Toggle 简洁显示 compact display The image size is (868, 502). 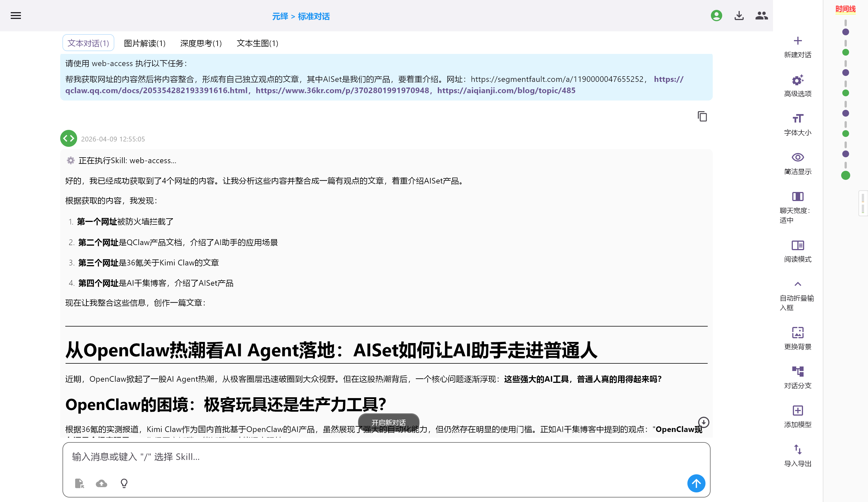coord(798,164)
